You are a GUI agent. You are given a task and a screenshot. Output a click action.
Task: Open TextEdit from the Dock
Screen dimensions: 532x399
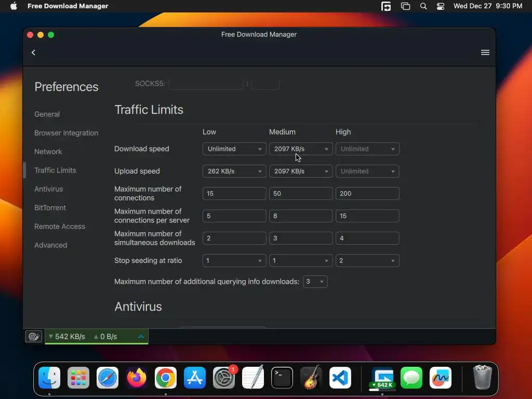[253, 378]
